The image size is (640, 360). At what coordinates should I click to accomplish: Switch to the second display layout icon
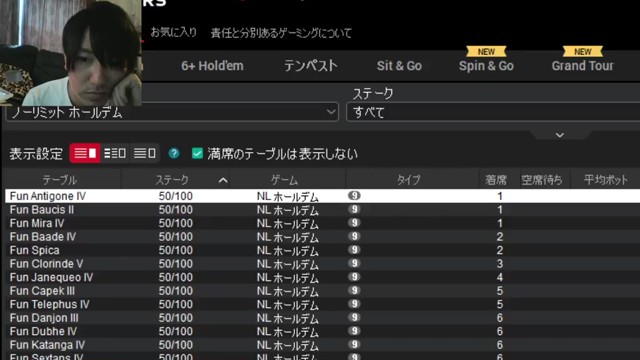pyautogui.click(x=115, y=153)
